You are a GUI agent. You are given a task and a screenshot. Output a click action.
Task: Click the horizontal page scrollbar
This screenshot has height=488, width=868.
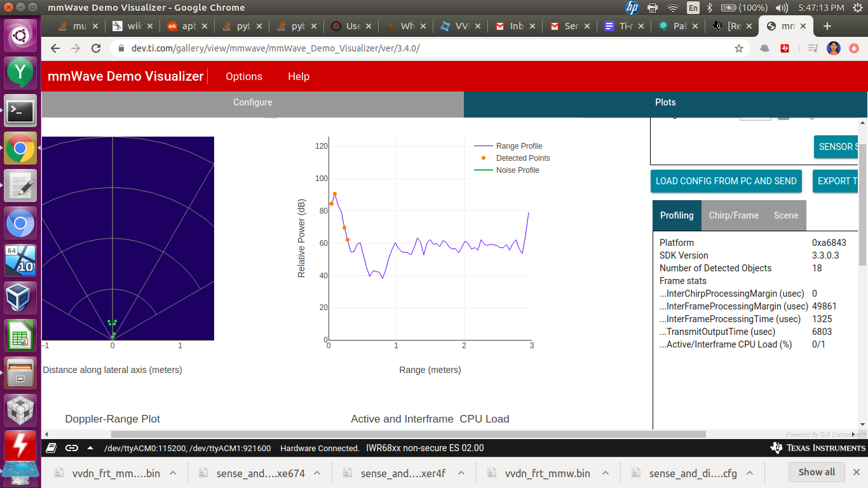408,435
